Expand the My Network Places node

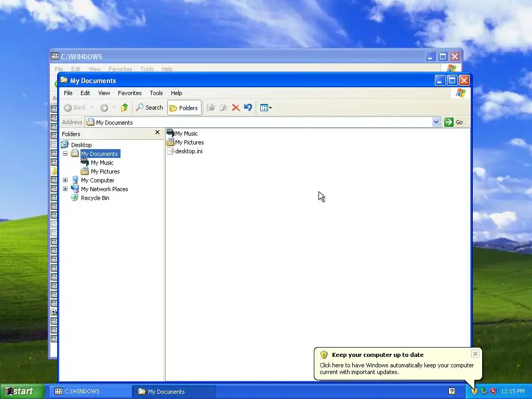[x=65, y=189]
